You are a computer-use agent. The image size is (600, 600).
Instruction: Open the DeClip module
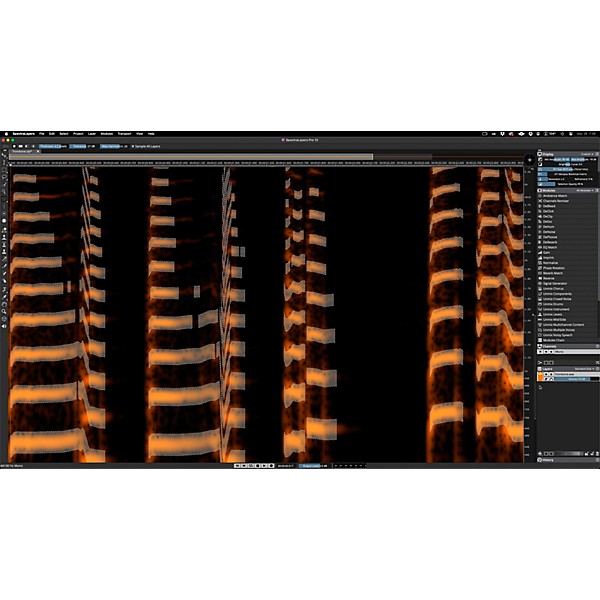[548, 217]
